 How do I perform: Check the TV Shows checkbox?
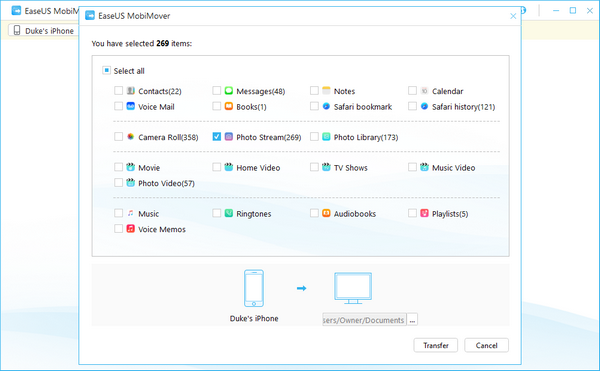click(x=314, y=167)
